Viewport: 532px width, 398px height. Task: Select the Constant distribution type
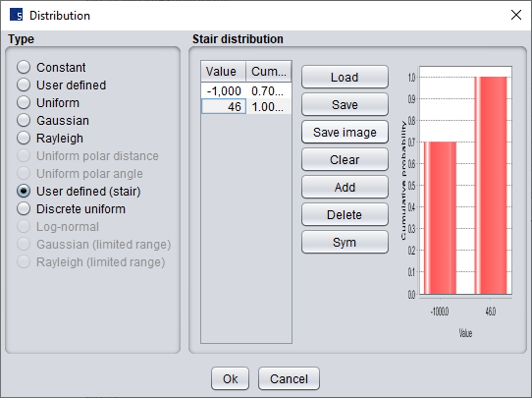pyautogui.click(x=51, y=67)
